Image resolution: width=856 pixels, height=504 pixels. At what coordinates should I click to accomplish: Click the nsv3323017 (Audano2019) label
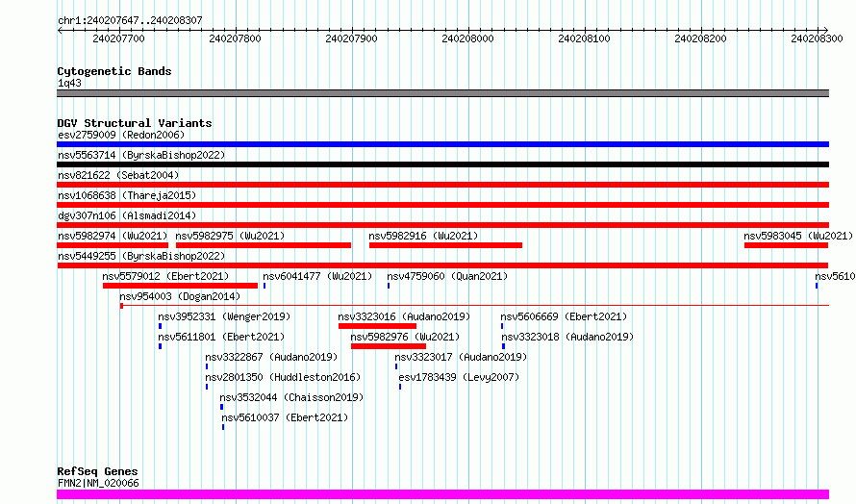[x=461, y=357]
